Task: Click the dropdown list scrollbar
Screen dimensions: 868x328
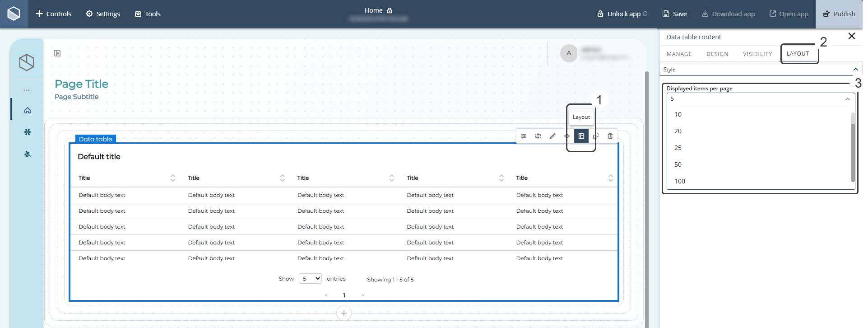Action: (853, 149)
